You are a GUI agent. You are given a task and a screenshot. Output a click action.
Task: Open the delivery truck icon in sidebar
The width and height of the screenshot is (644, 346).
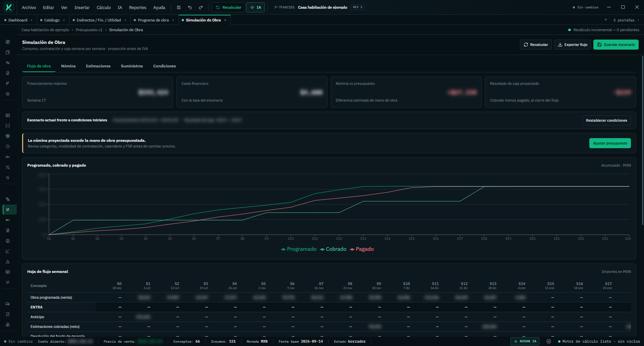click(8, 304)
